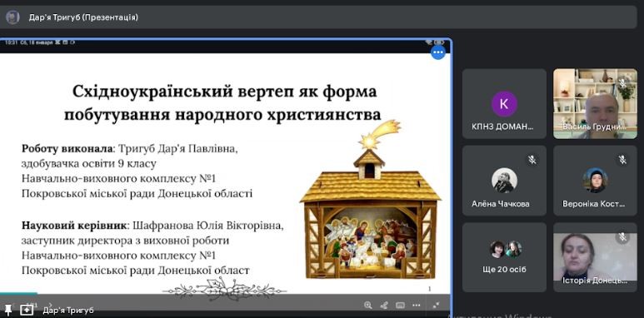Click the muted mic on Василь Грудни tile
This screenshot has width=644, height=318.
[x=622, y=82]
